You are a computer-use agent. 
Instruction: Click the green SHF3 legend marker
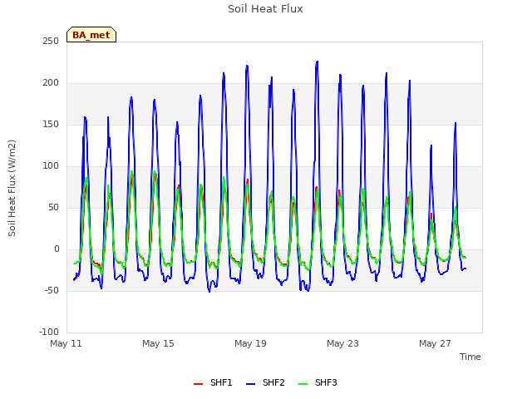click(303, 384)
